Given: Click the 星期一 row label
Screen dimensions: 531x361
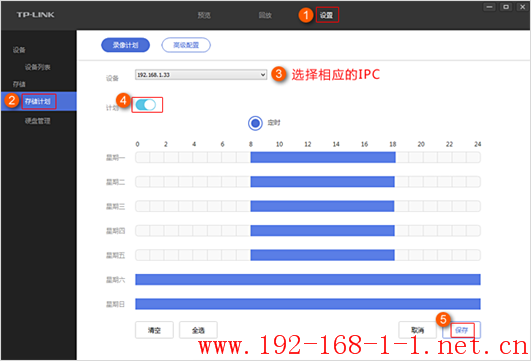Looking at the screenshot, I should (x=115, y=158).
